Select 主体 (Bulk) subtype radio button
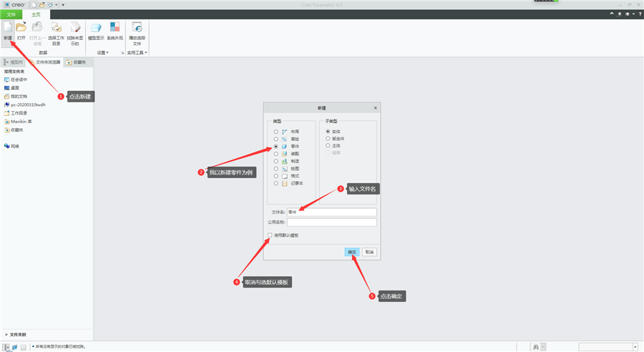The image size is (644, 352). coord(328,145)
